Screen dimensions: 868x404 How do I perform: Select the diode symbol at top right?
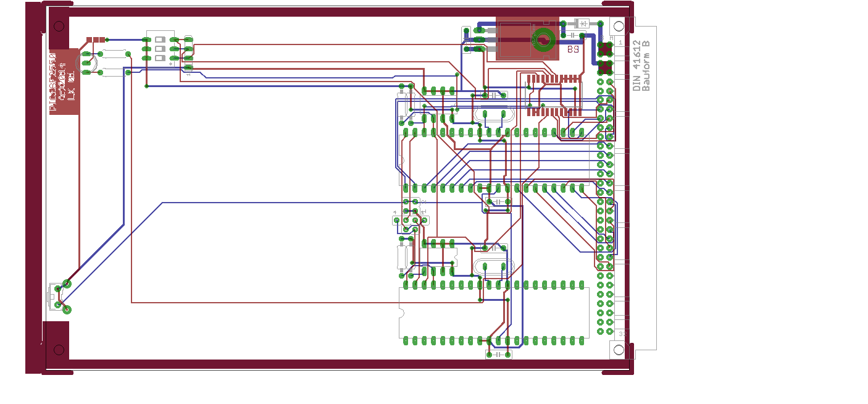pyautogui.click(x=581, y=23)
